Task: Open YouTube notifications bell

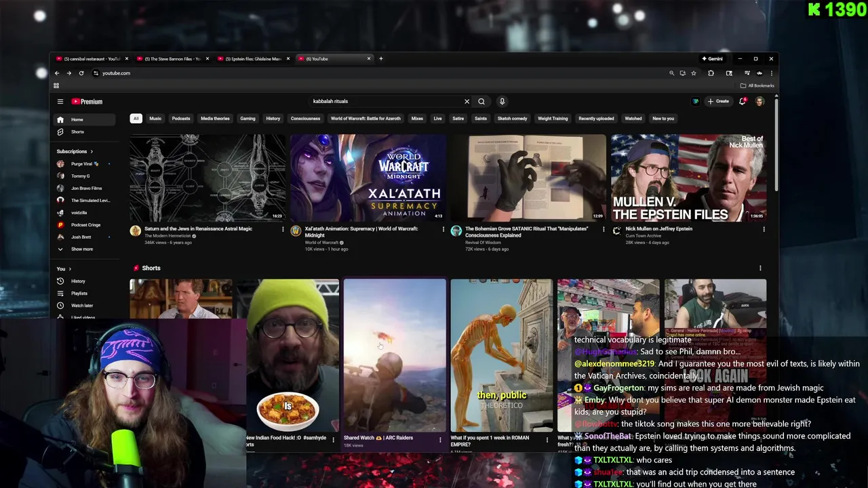Action: point(743,102)
